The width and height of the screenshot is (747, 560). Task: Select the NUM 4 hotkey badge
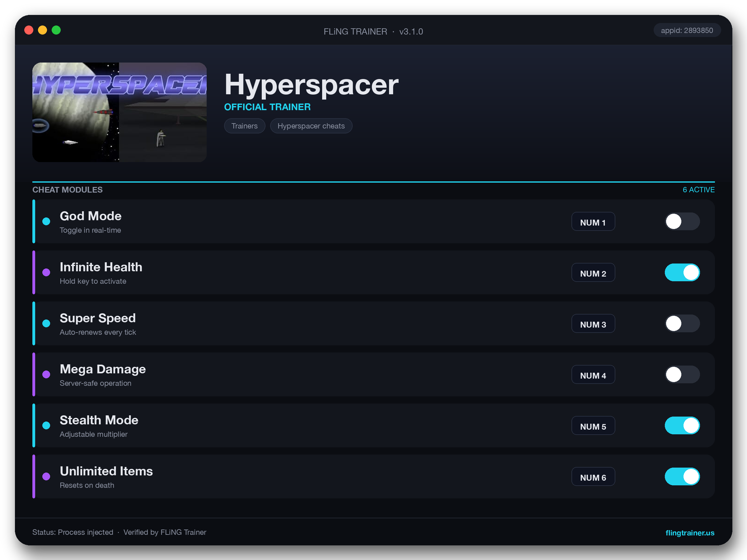click(593, 375)
